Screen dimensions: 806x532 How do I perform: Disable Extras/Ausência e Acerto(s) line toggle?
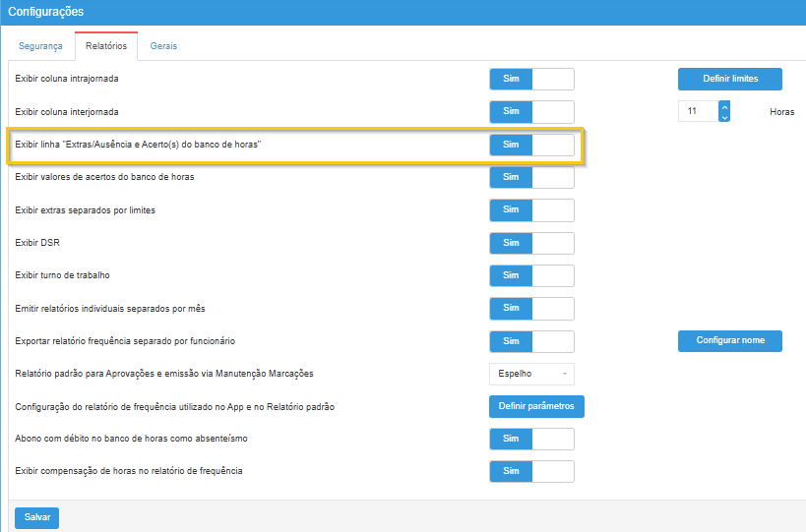coord(531,145)
